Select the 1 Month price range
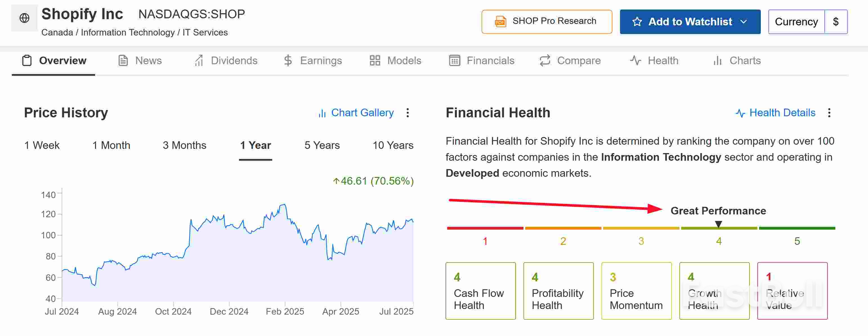 (111, 145)
